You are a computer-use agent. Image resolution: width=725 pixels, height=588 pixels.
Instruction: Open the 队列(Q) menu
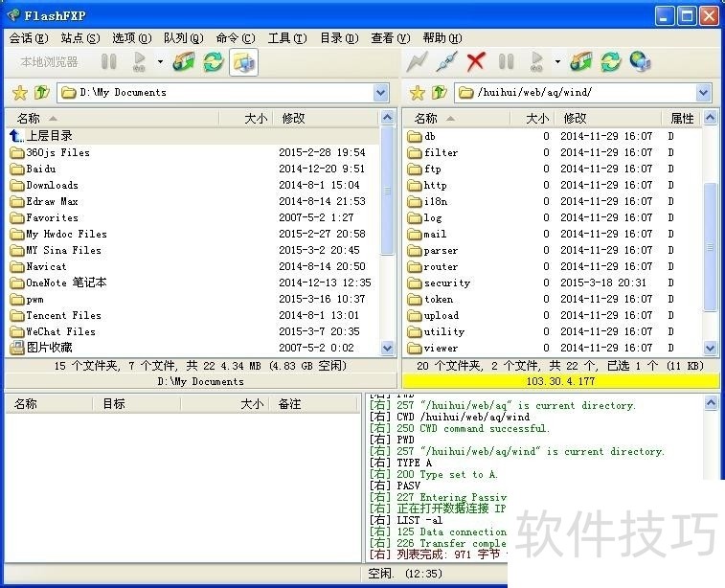(x=184, y=38)
